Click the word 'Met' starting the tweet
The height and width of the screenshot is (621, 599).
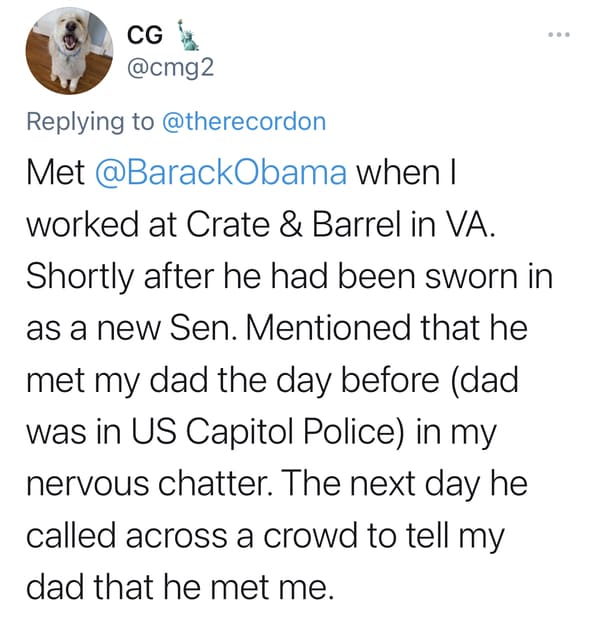pyautogui.click(x=55, y=173)
